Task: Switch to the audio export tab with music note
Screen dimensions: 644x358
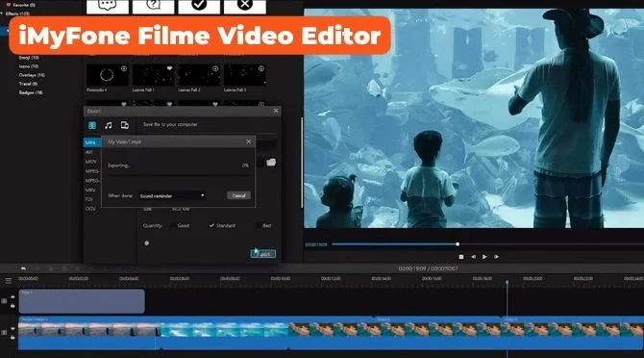Action: 109,125
